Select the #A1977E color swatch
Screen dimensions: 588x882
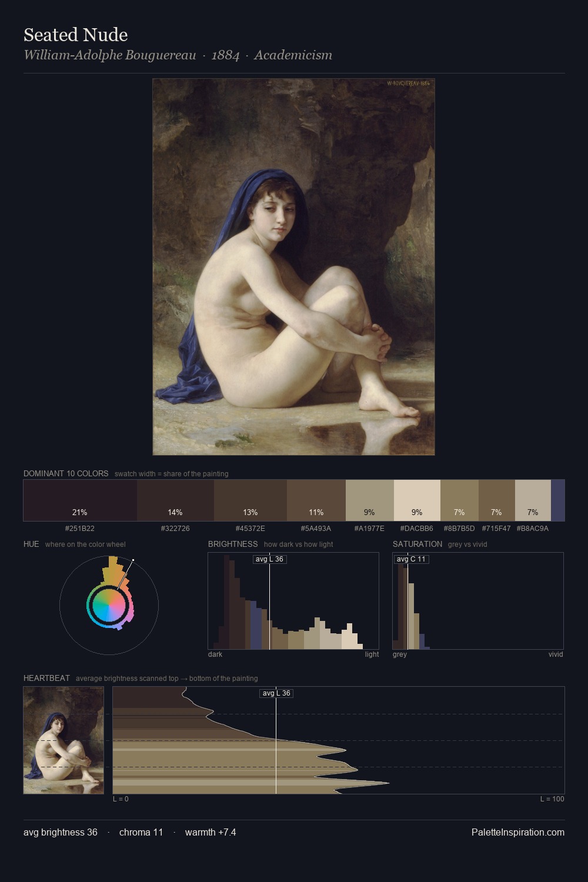369,500
